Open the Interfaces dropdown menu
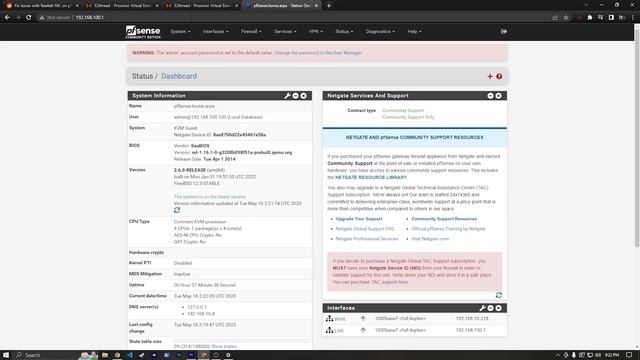 point(216,31)
